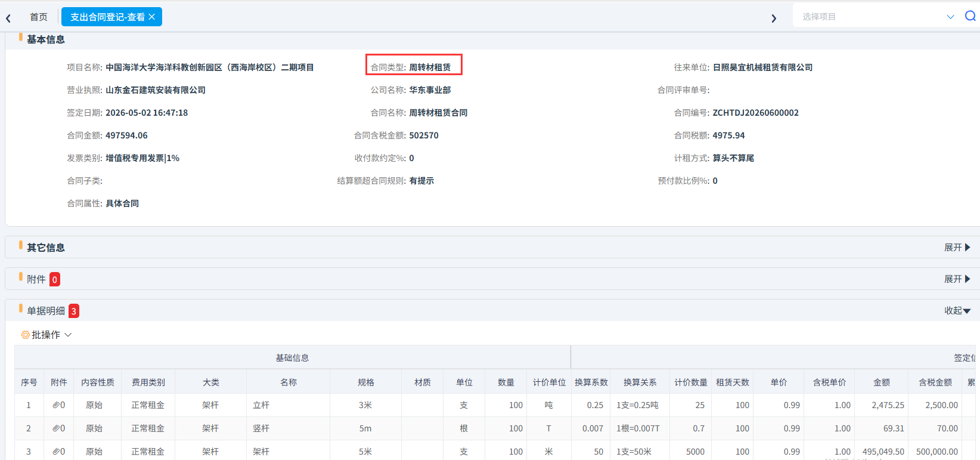Viewport: 980px width, 460px height.
Task: Click the 算头不算尾 rent method value
Action: click(733, 158)
